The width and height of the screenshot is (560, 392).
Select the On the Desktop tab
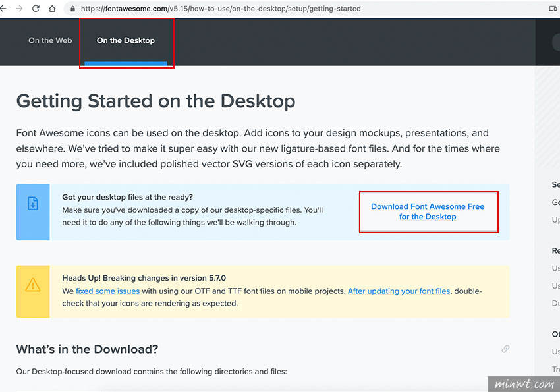point(126,40)
